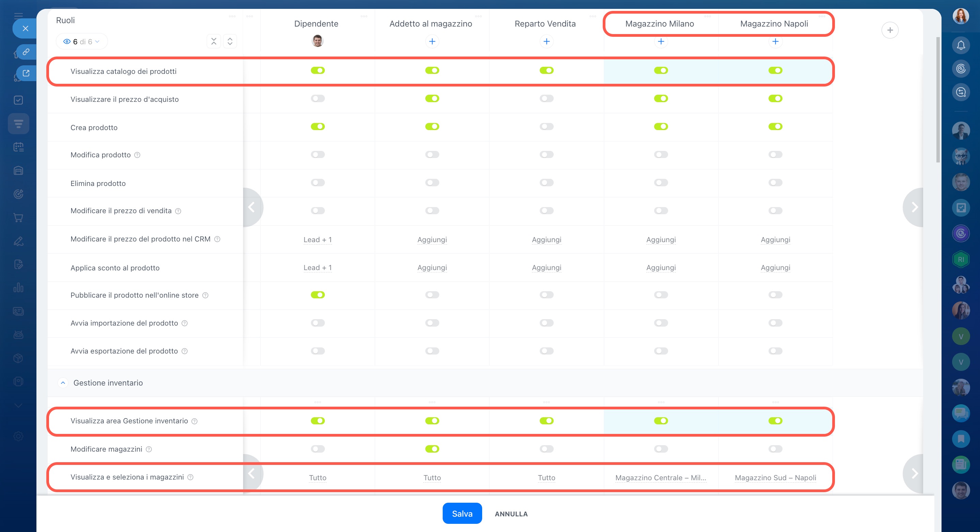Click the plus to add new role
980x532 pixels.
pos(889,30)
